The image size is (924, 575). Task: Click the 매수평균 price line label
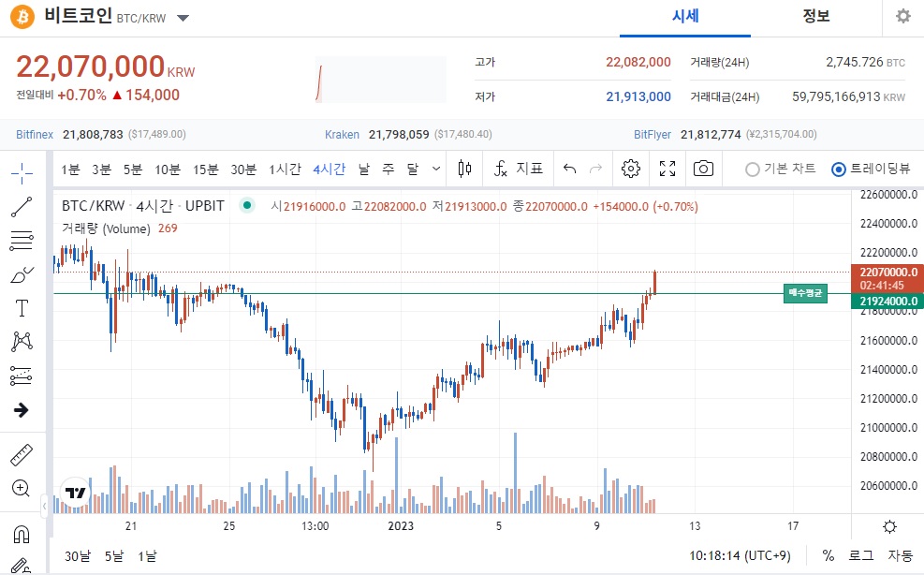[805, 293]
